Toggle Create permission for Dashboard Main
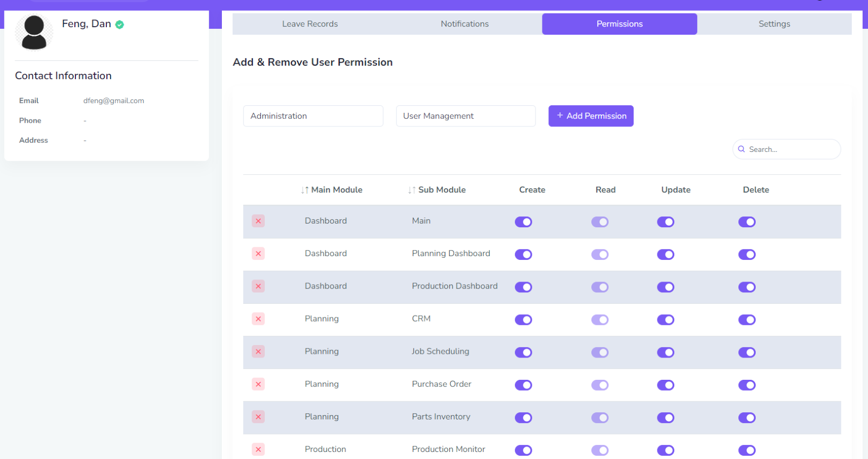Image resolution: width=868 pixels, height=459 pixels. (x=523, y=222)
